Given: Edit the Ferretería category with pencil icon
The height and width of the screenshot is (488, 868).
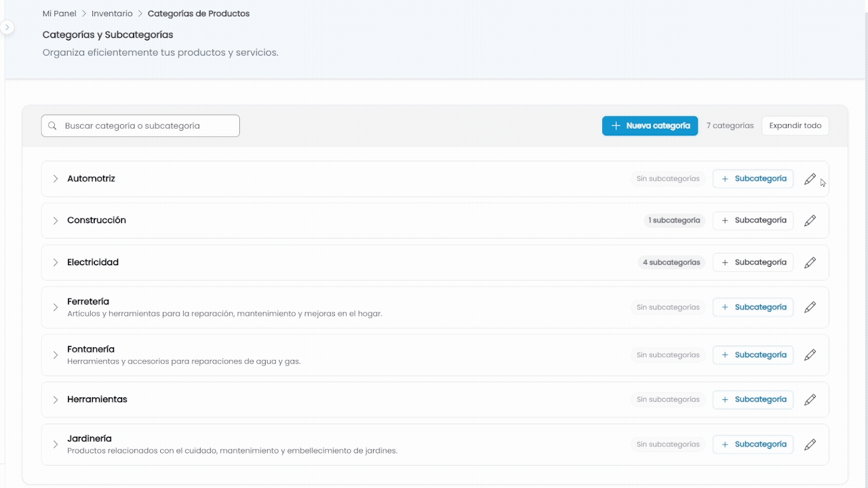Looking at the screenshot, I should [810, 307].
